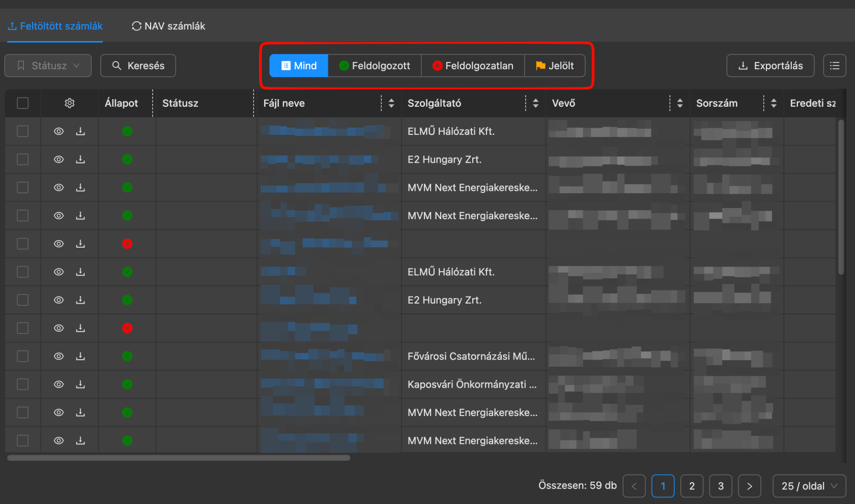Open column settings gear icon
Image resolution: width=855 pixels, height=504 pixels.
coord(70,103)
